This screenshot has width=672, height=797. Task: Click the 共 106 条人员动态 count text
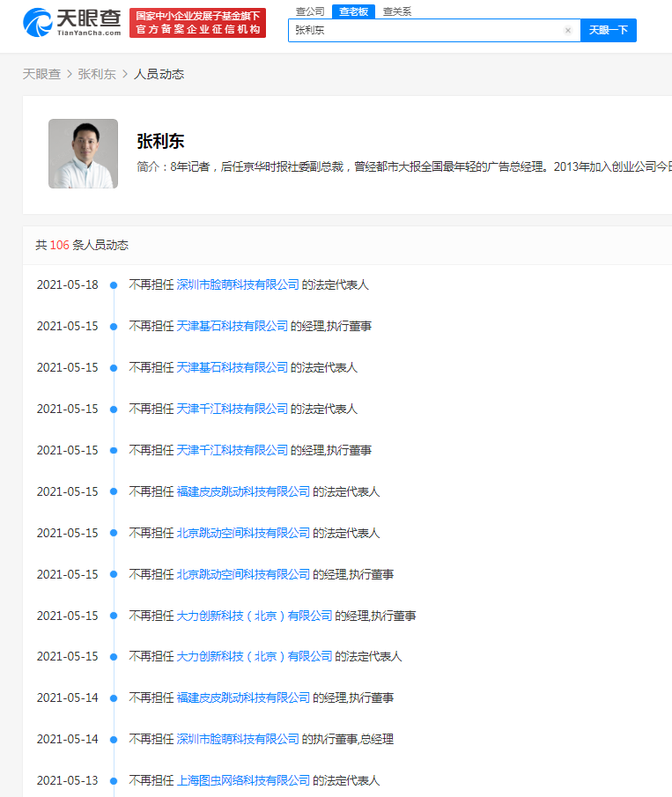[x=82, y=245]
